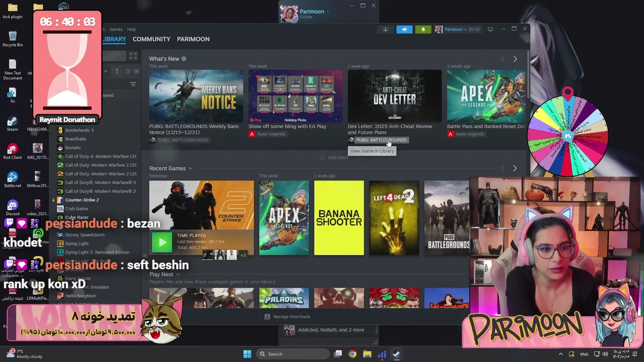Open Apex Legends Battle Pass news thumbnail
The height and width of the screenshot is (362, 644).
point(486,96)
